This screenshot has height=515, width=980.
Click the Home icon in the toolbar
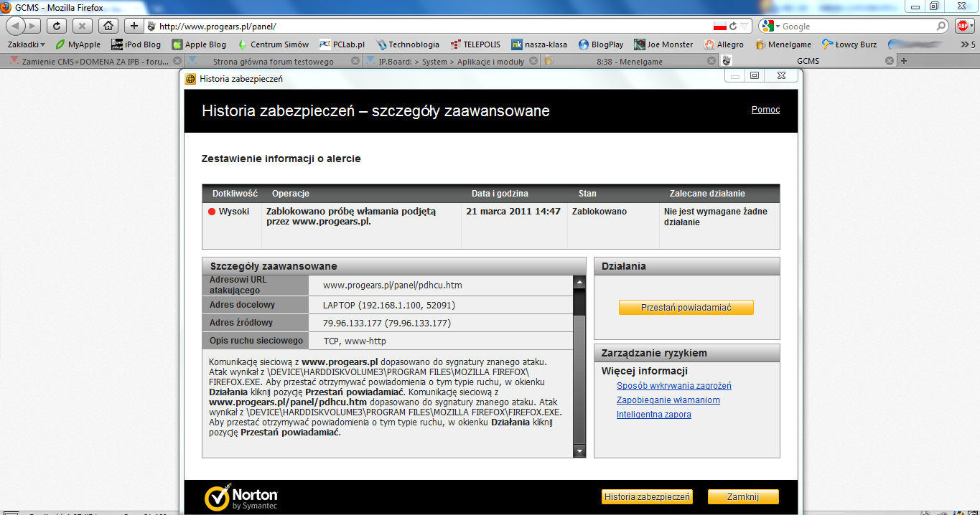[x=108, y=26]
